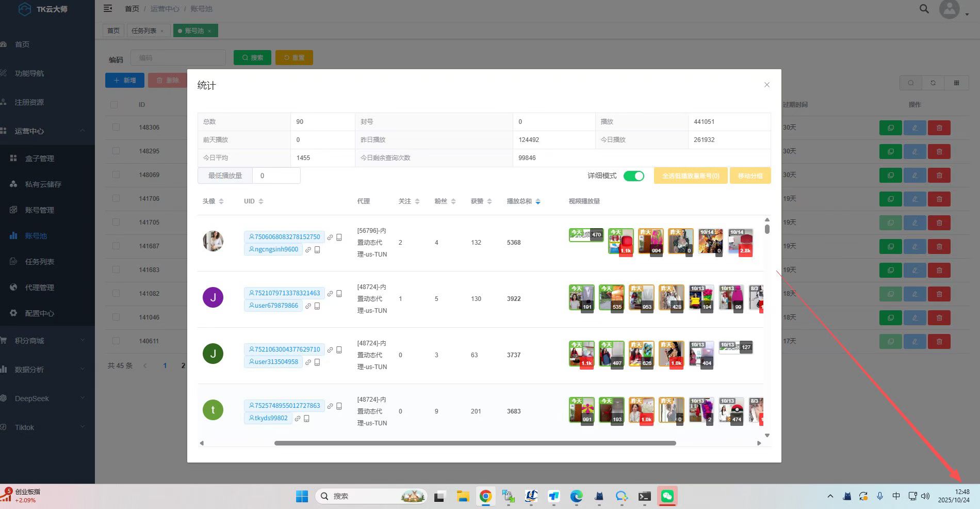Click the refresh icon in table toolbar
Image resolution: width=980 pixels, height=509 pixels.
point(933,83)
